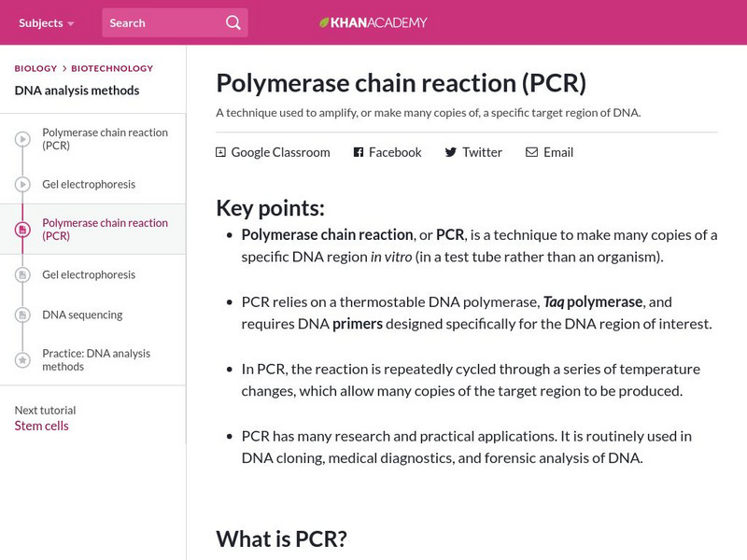Open the Subjects dropdown
747x560 pixels.
click(x=39, y=23)
